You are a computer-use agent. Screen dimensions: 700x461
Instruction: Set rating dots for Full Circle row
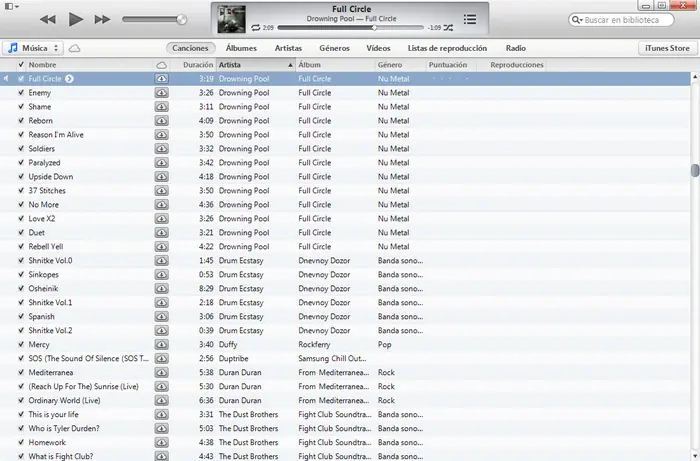tap(451, 79)
